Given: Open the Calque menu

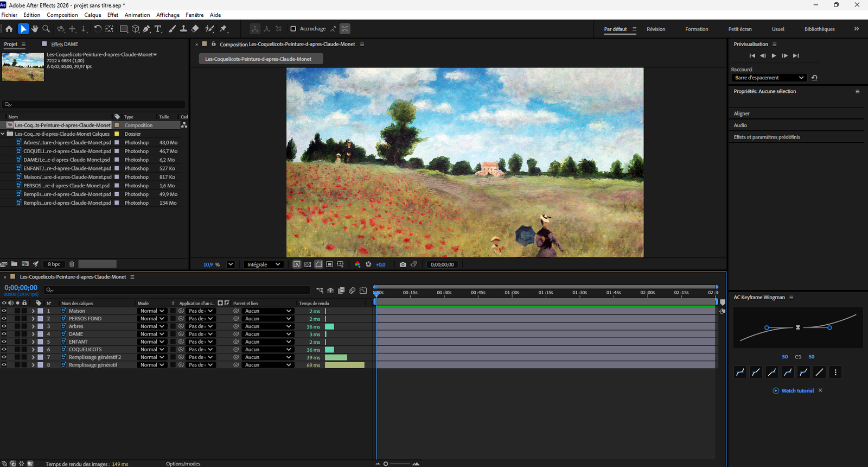Looking at the screenshot, I should point(93,15).
